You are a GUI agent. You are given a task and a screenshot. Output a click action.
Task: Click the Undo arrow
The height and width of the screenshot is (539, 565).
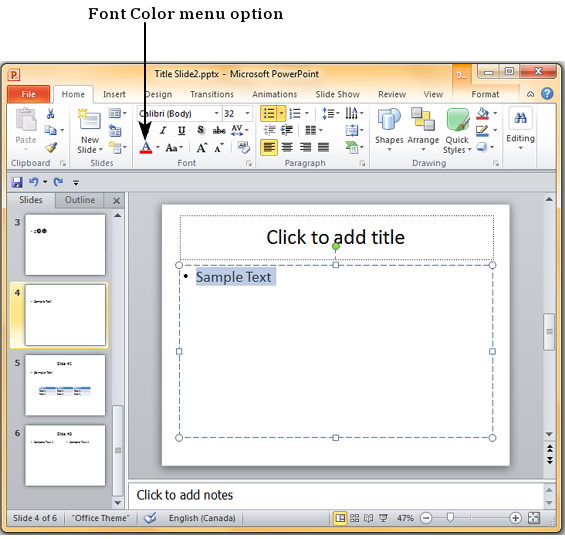tap(34, 182)
